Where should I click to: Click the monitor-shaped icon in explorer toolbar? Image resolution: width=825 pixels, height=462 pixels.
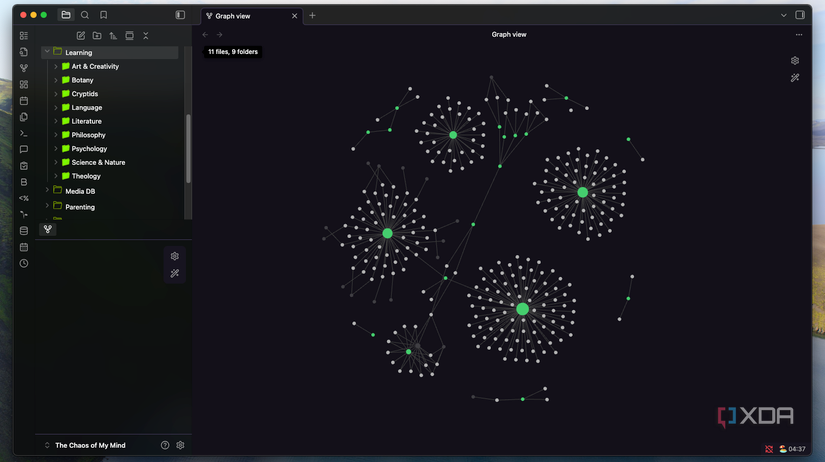click(x=129, y=36)
